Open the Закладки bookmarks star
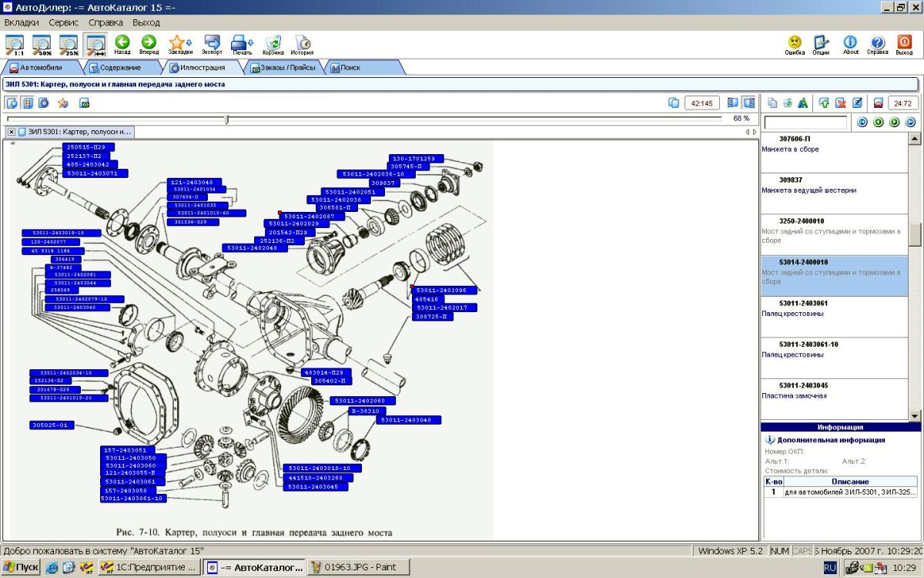Viewport: 924px width, 578px height. [177, 43]
